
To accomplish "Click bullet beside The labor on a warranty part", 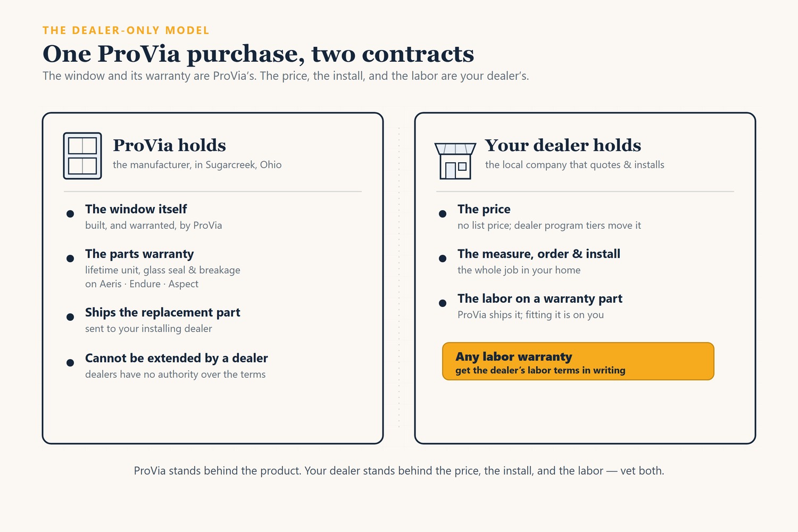I will click(x=443, y=303).
